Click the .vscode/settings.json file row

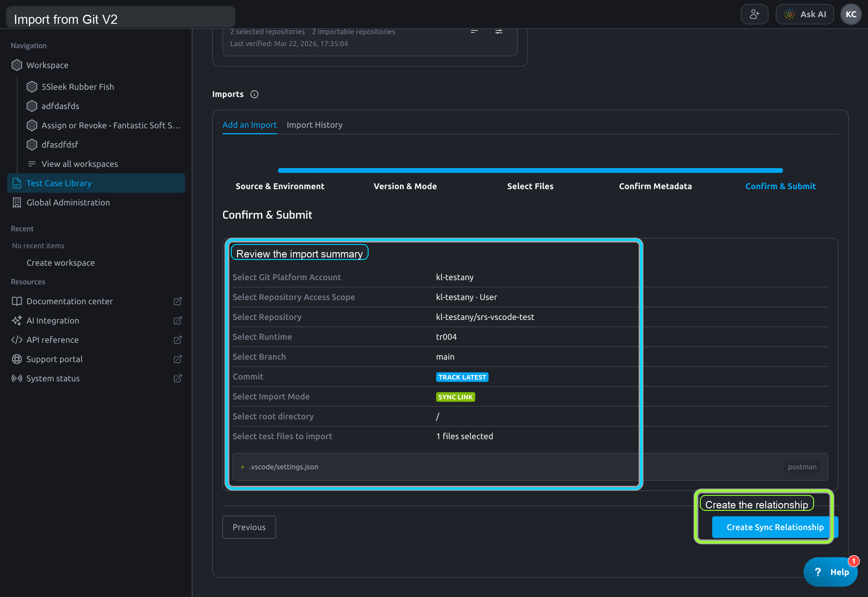click(530, 467)
